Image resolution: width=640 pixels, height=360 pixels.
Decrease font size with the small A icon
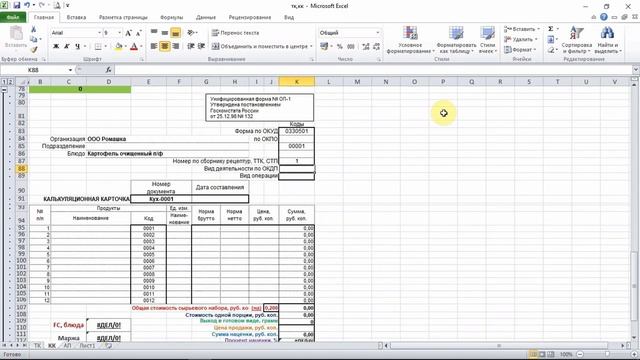[x=138, y=33]
